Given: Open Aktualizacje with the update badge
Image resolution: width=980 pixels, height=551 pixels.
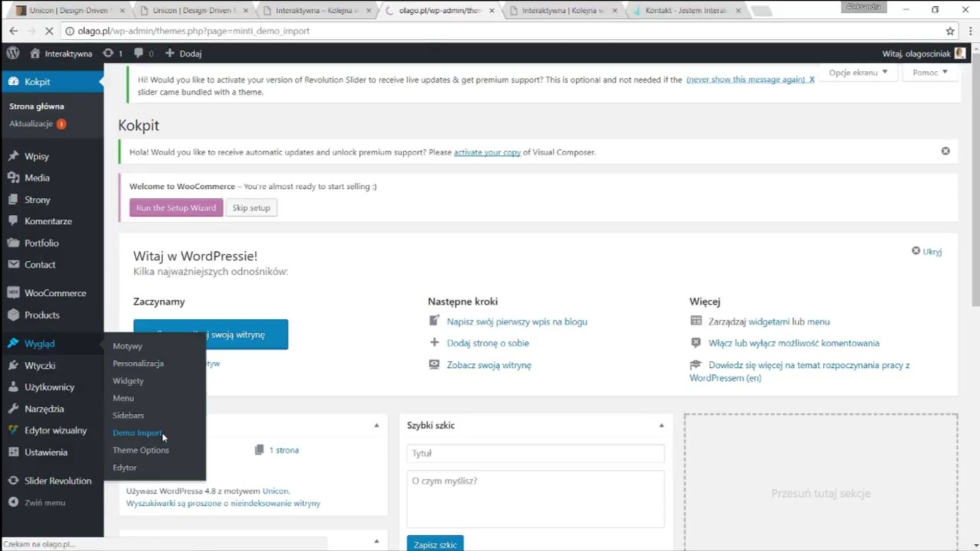Looking at the screenshot, I should coord(37,124).
